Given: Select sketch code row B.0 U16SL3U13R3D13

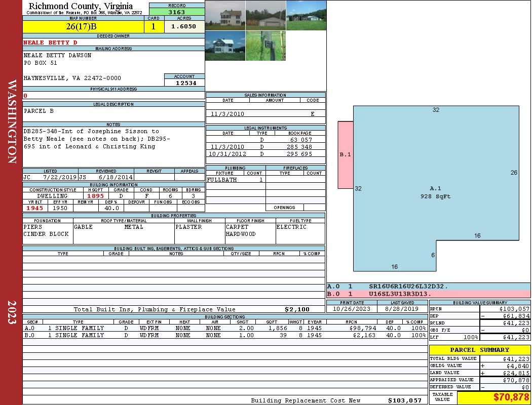Looking at the screenshot, I should point(429,294).
